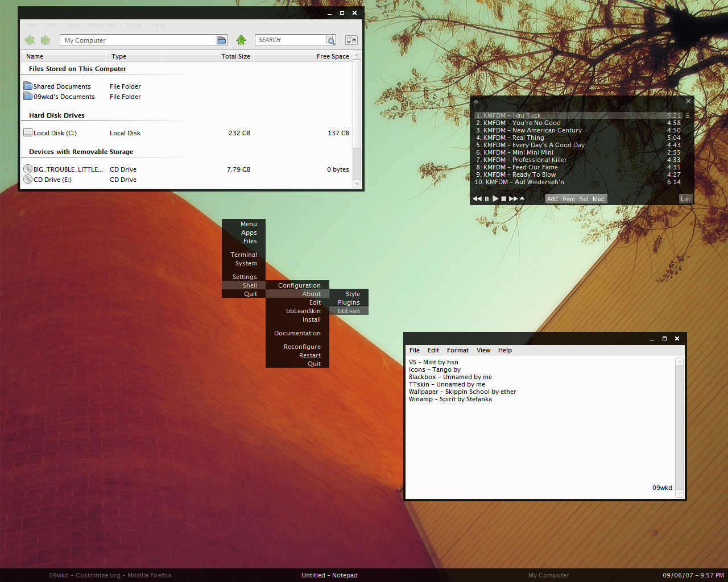Select track KMFDM - Professional Killer

pyautogui.click(x=578, y=160)
